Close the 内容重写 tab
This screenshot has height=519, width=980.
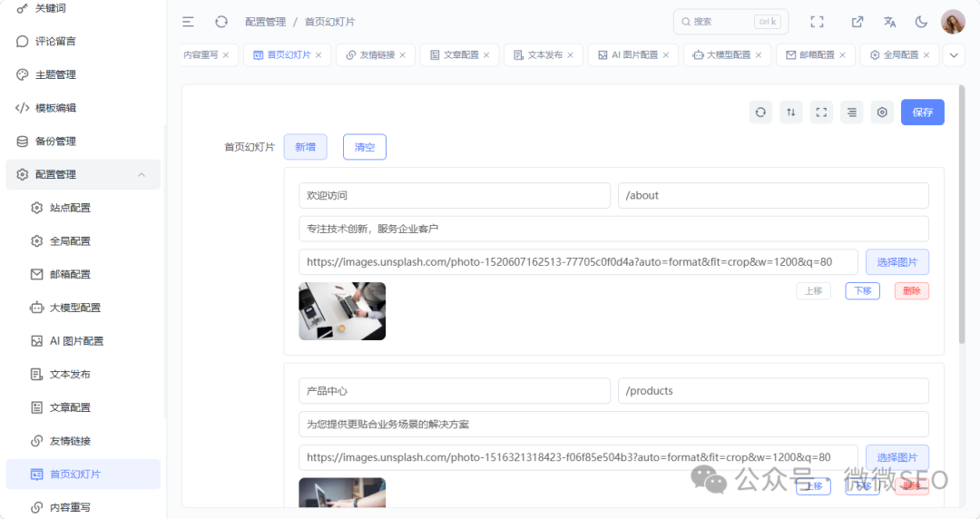[226, 55]
